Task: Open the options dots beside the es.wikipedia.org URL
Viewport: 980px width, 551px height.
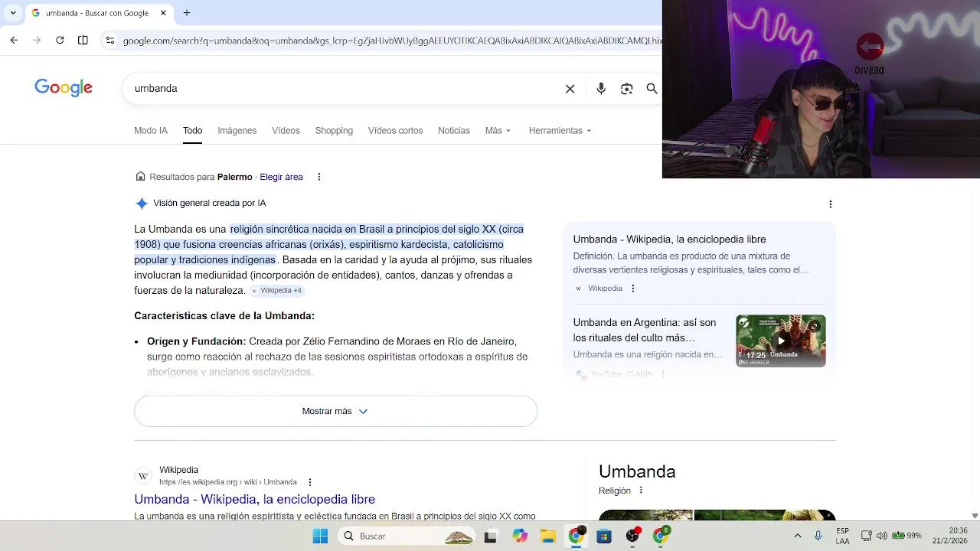Action: pos(309,482)
